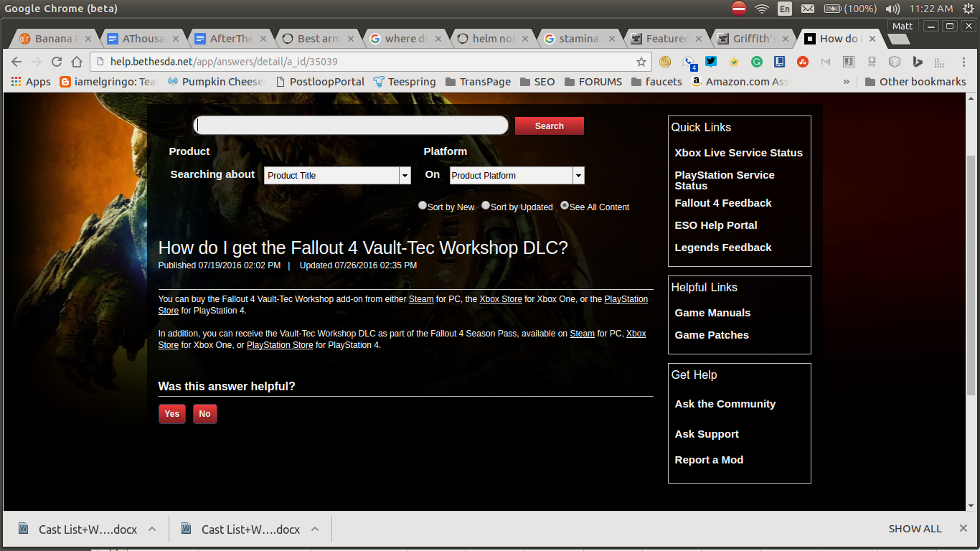Click SHOW ALL downloads
The height and width of the screenshot is (551, 980).
coord(915,529)
